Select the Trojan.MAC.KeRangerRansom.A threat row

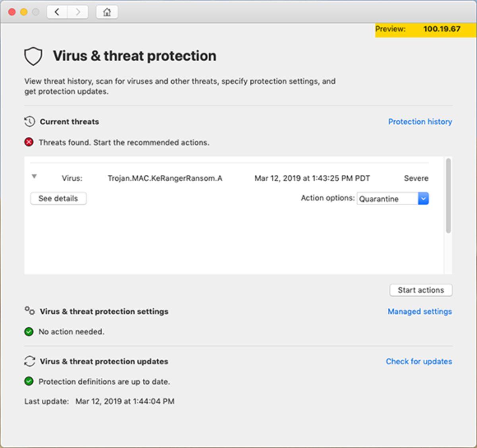[165, 178]
